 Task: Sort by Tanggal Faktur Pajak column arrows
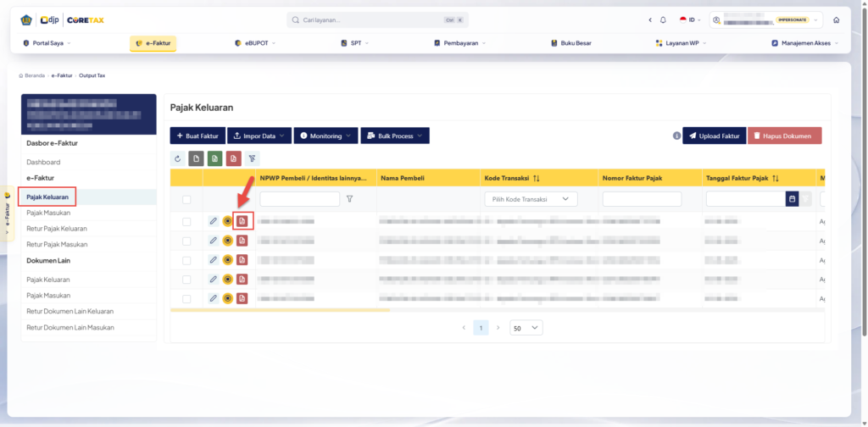[776, 178]
